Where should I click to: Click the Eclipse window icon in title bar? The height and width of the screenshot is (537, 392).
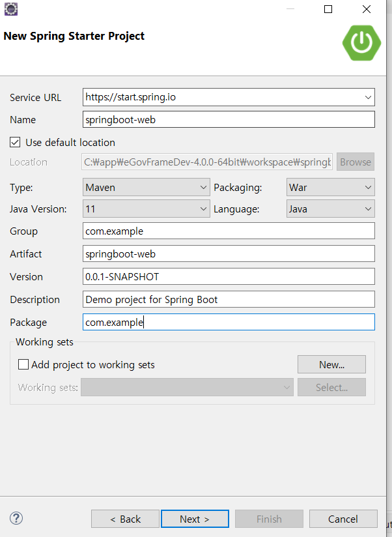click(x=10, y=9)
